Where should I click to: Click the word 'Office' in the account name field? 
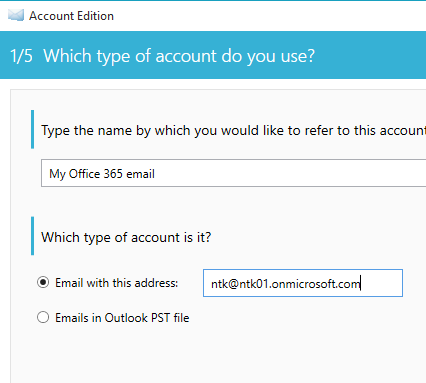[x=84, y=174]
